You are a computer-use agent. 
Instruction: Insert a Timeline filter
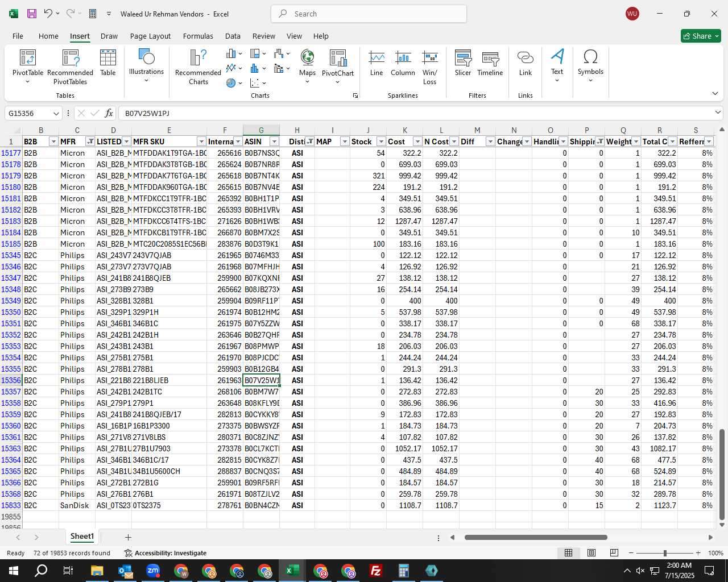pyautogui.click(x=490, y=63)
